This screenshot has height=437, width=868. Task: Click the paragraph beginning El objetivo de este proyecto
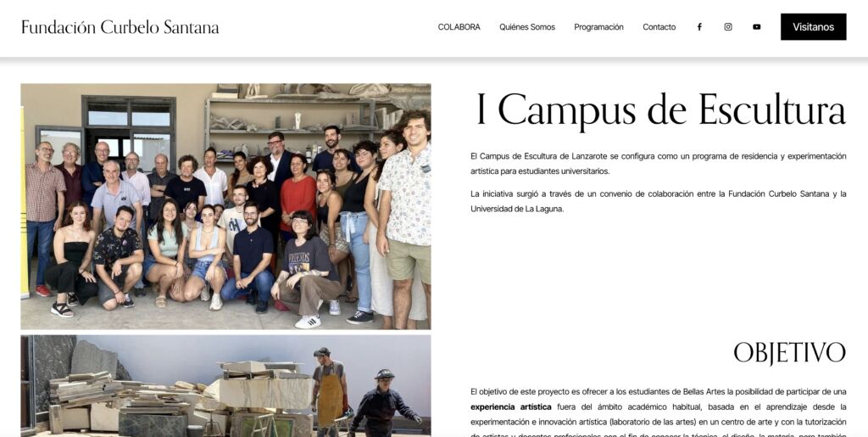(658, 412)
